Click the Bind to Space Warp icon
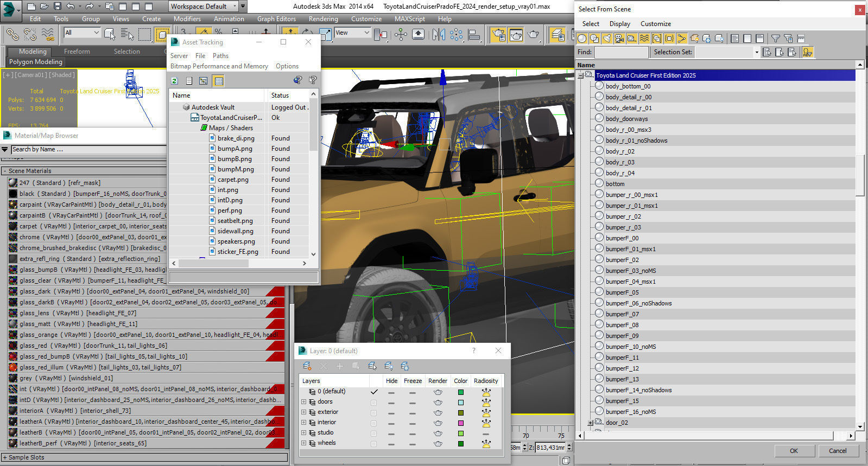This screenshot has height=466, width=868. coord(48,34)
